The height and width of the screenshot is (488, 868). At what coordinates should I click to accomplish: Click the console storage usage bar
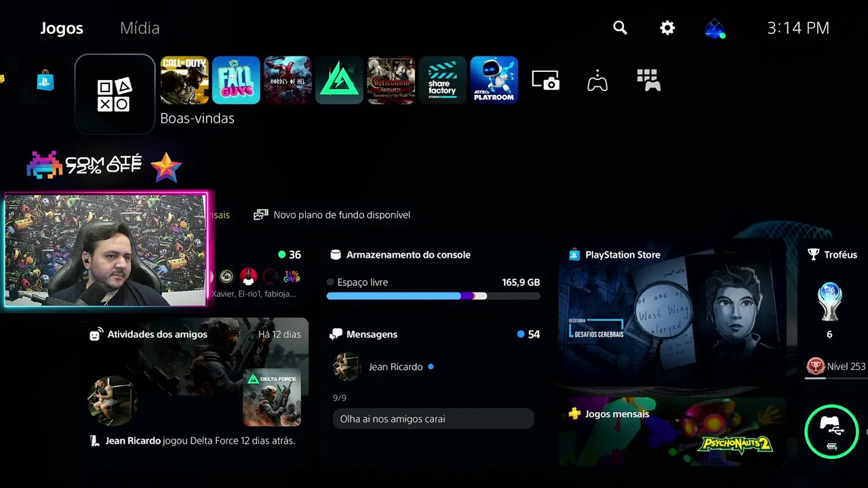pyautogui.click(x=433, y=296)
